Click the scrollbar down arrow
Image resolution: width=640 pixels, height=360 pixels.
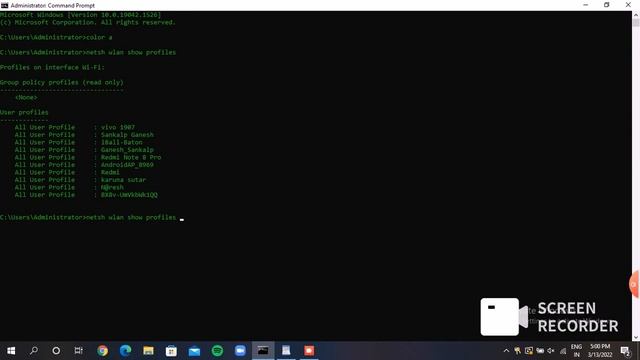tap(636, 338)
